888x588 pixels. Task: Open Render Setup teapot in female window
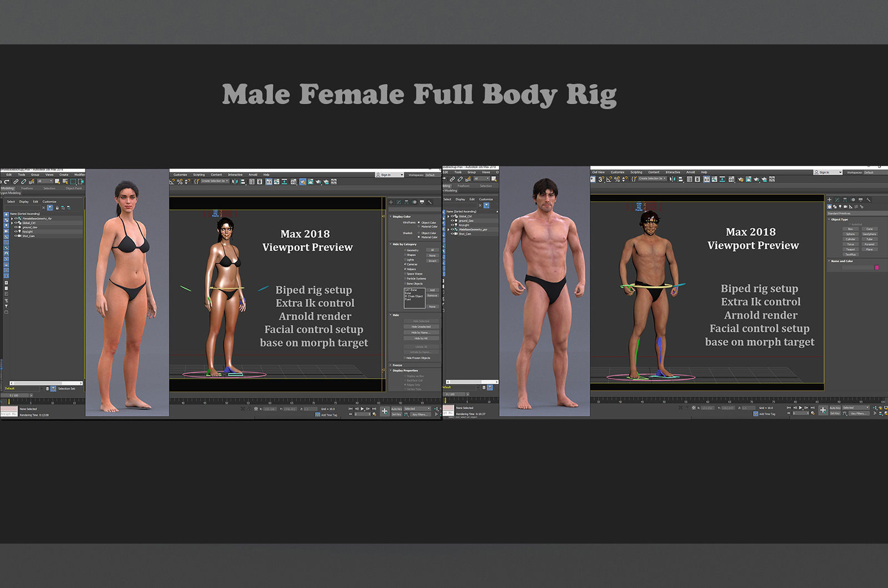tap(302, 181)
